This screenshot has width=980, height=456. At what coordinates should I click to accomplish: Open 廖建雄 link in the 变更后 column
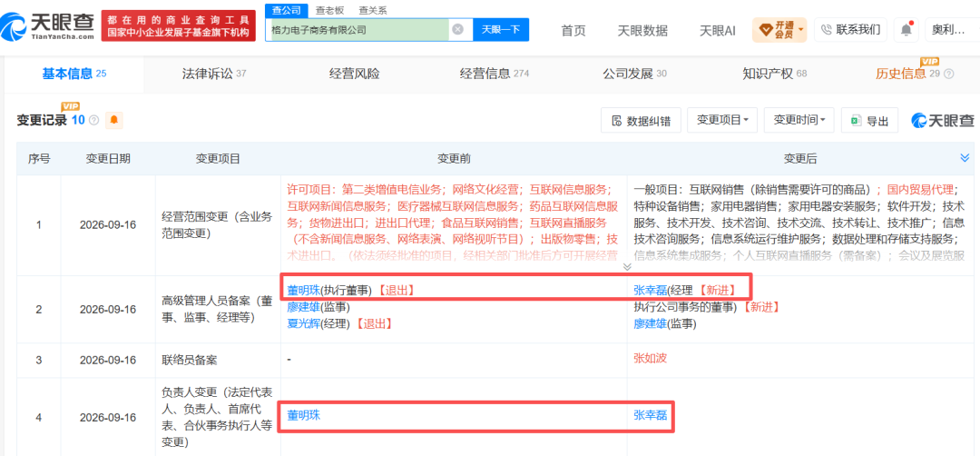pyautogui.click(x=650, y=324)
